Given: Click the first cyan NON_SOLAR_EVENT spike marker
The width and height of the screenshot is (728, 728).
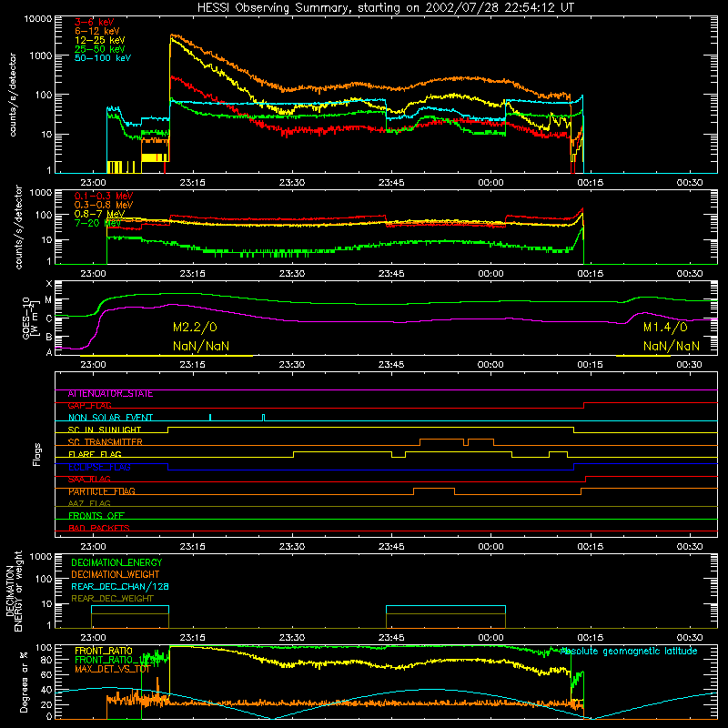Looking at the screenshot, I should click(210, 417).
